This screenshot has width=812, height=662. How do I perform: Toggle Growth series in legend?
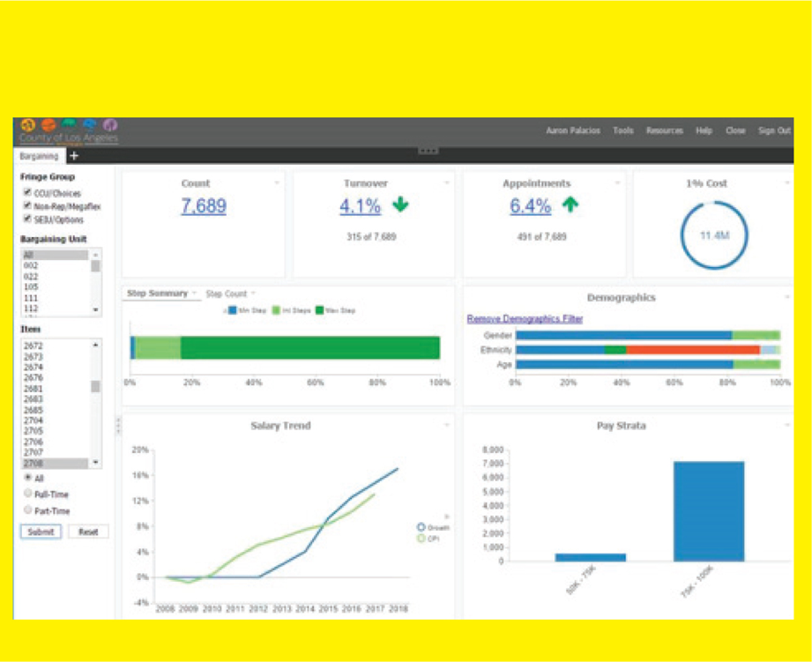coord(421,527)
